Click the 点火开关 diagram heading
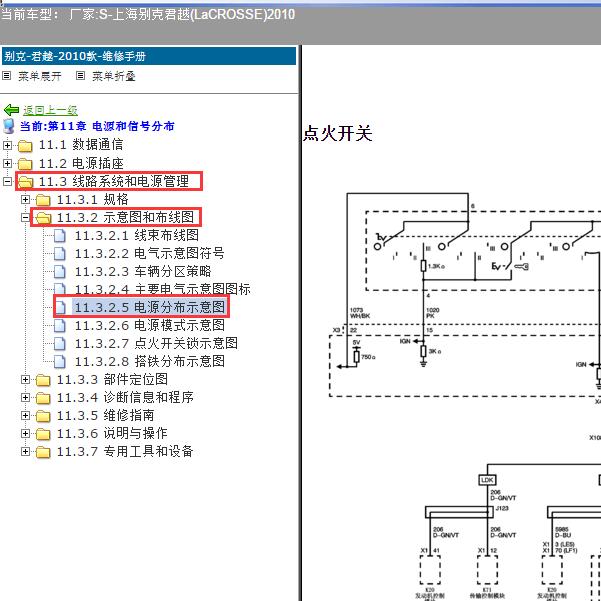Viewport: 601px width, 601px height. click(337, 133)
